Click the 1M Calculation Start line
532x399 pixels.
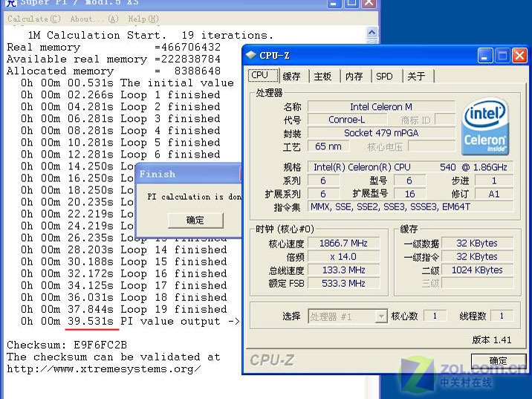click(x=150, y=35)
